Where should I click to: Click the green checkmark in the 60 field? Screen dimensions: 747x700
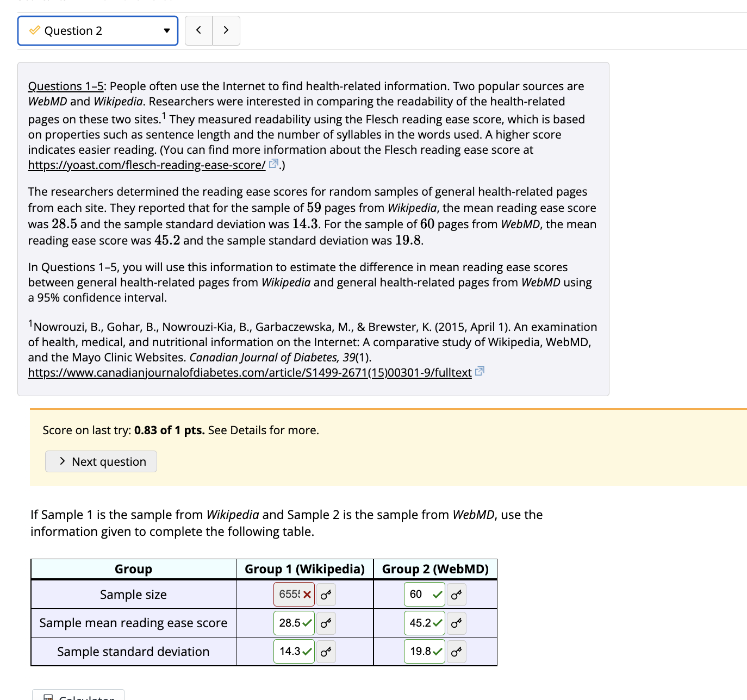(437, 594)
